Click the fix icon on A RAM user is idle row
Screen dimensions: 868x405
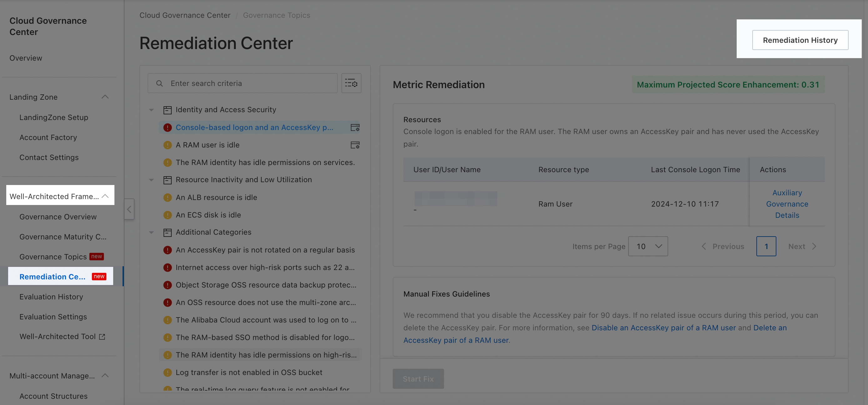(x=355, y=145)
